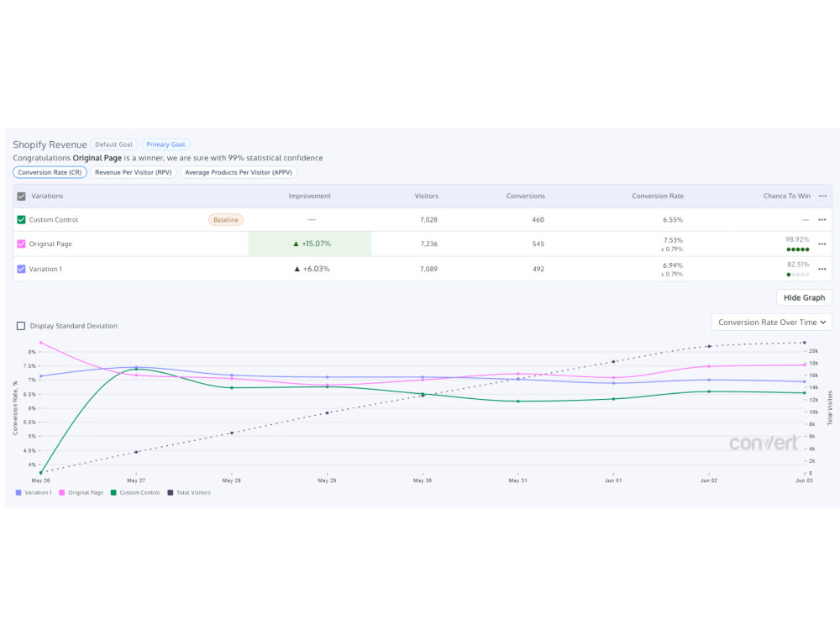Toggle the select-all Variations checkbox
The width and height of the screenshot is (840, 630).
pyautogui.click(x=22, y=196)
